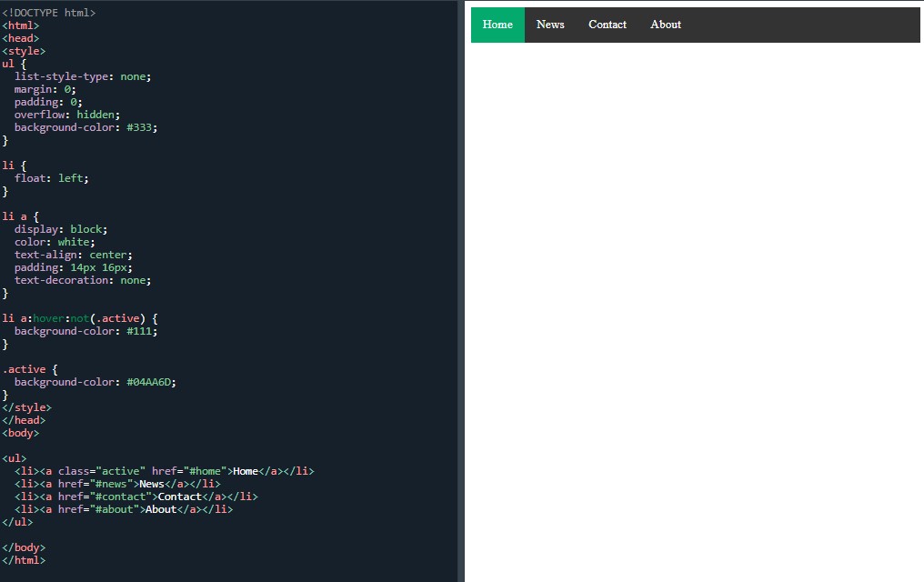Click the #333 background-color value
Image resolution: width=924 pixels, height=582 pixels.
[x=142, y=127]
